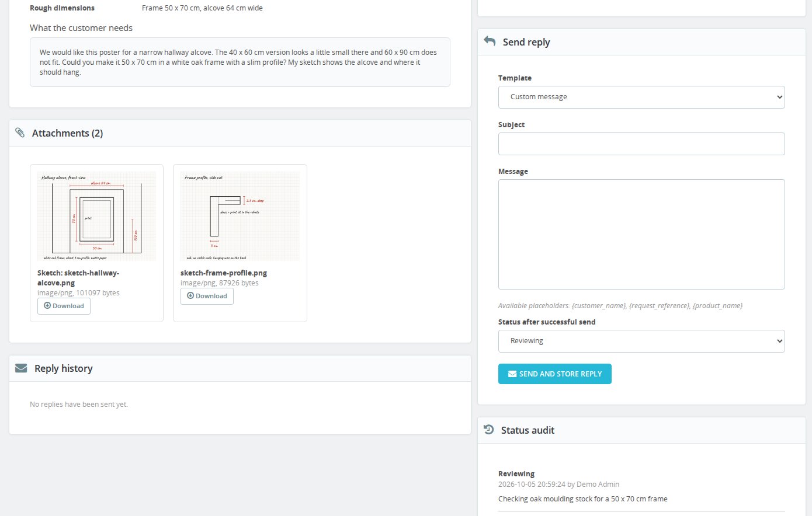This screenshot has width=812, height=516.
Task: Open the Template dropdown showing Custom message
Action: coord(641,97)
